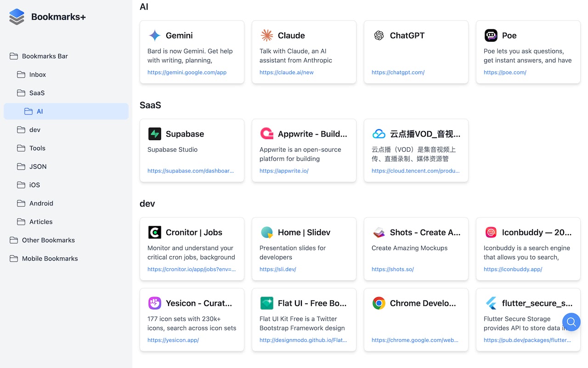Open the SaaS folder in sidebar
Screen dimensions: 588x368
tap(66, 93)
